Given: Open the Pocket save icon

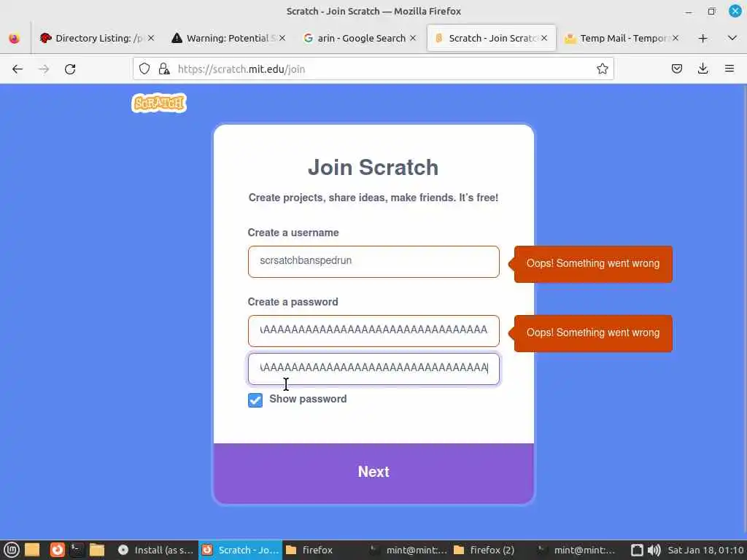Looking at the screenshot, I should pos(676,69).
